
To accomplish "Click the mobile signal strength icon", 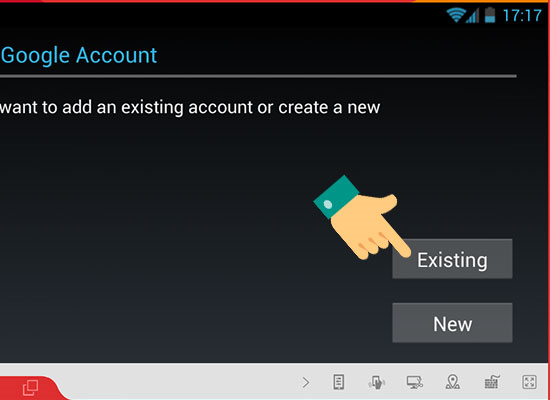I will point(472,16).
